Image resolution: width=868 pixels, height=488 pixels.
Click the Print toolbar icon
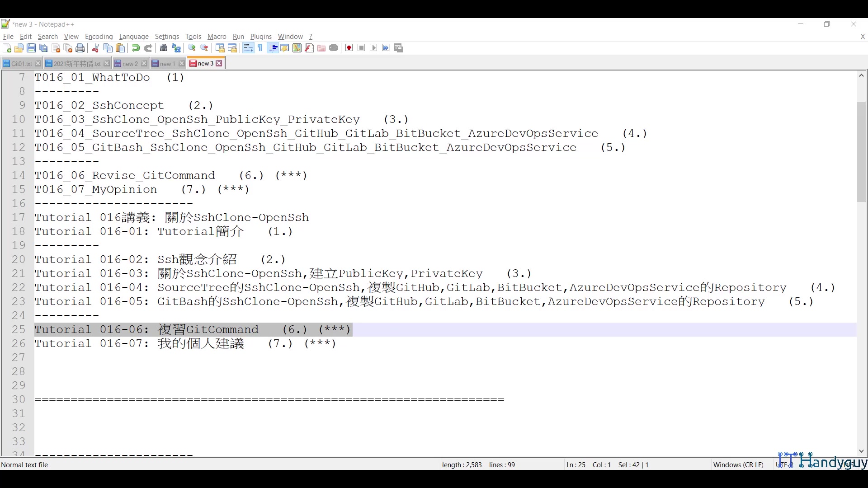[80, 48]
